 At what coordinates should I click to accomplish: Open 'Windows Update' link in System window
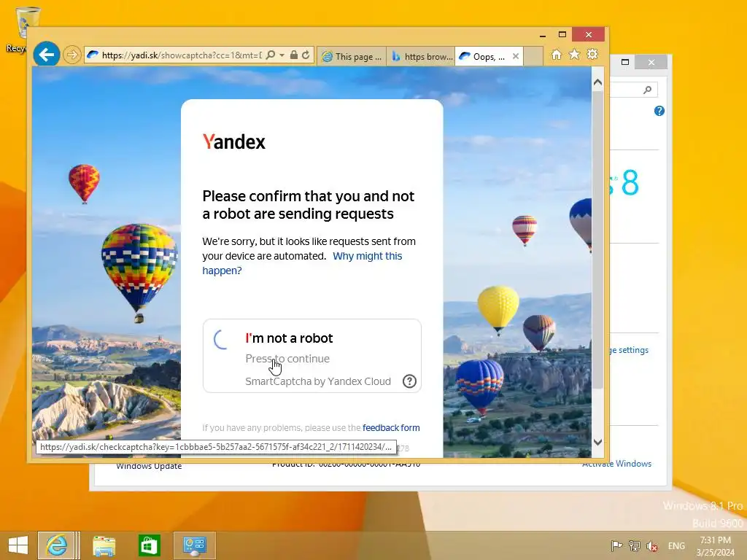coord(149,466)
